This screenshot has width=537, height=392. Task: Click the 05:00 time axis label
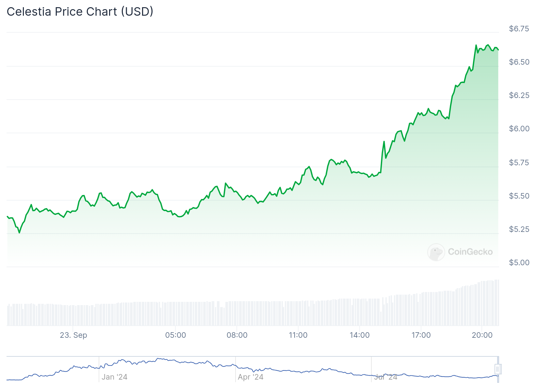(175, 335)
